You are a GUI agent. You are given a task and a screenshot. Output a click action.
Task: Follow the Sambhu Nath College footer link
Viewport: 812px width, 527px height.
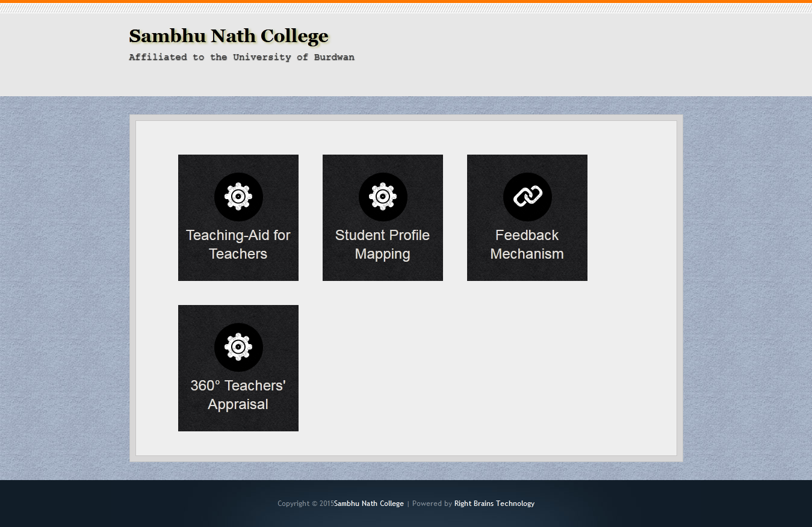(369, 504)
